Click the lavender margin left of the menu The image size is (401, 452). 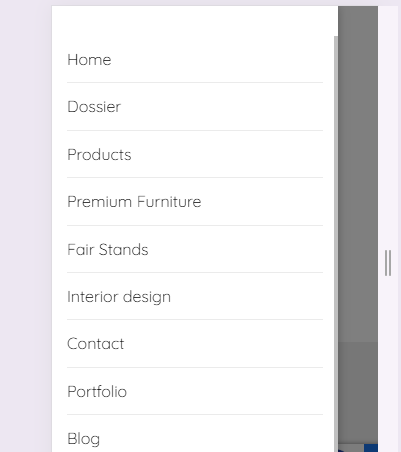[26, 226]
